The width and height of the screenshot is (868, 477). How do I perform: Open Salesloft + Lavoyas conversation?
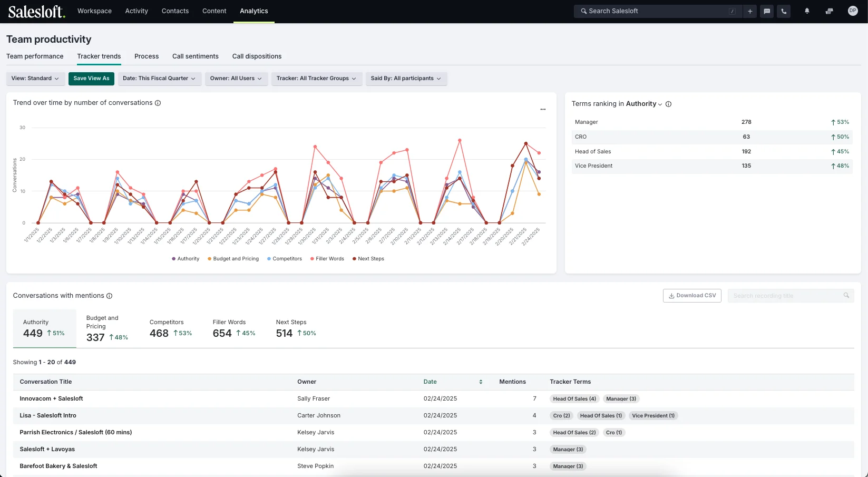[x=47, y=450]
